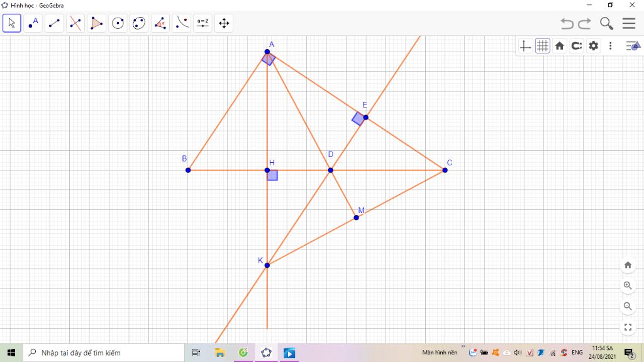Toggle the grid display button
Screen dimensions: 644x362
pyautogui.click(x=543, y=46)
